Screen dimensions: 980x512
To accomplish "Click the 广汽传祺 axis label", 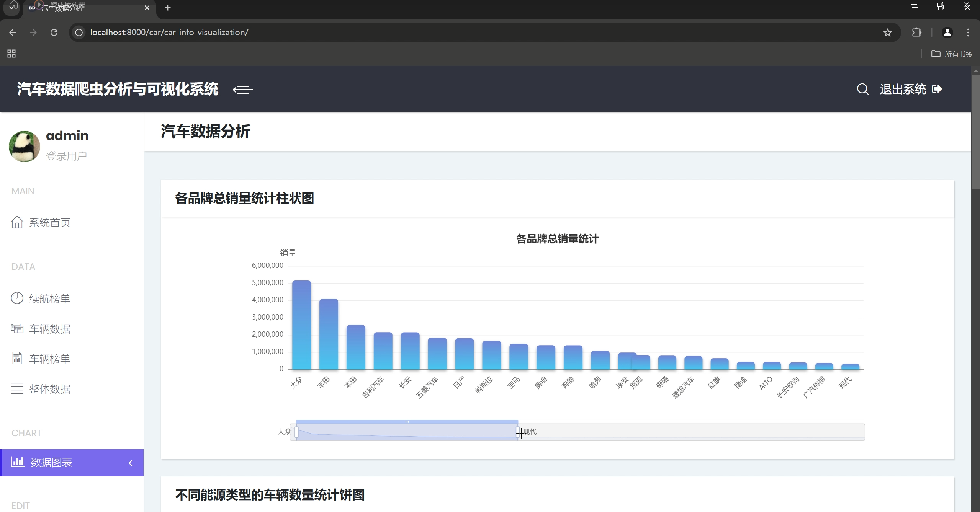I will [815, 387].
